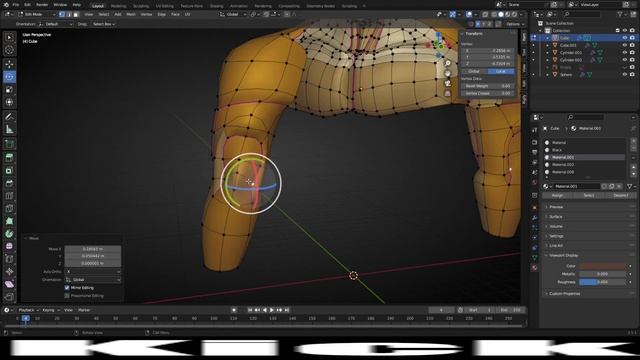Click the Move X value field
This screenshot has height=360, width=640.
(93, 249)
